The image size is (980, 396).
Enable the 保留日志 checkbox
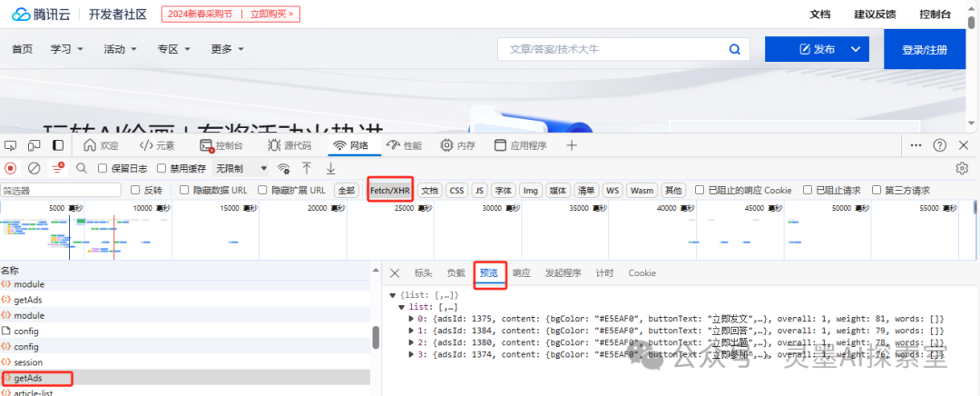click(102, 168)
